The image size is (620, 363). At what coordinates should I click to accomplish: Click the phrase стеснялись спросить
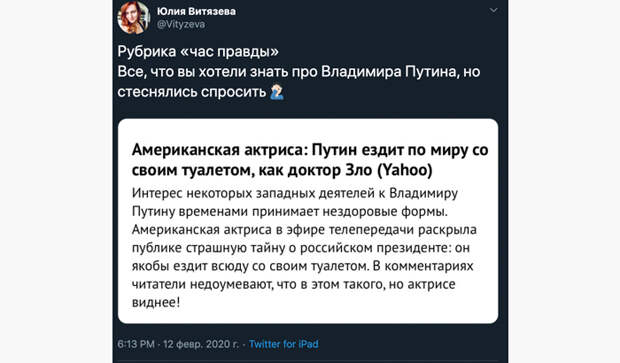point(192,92)
